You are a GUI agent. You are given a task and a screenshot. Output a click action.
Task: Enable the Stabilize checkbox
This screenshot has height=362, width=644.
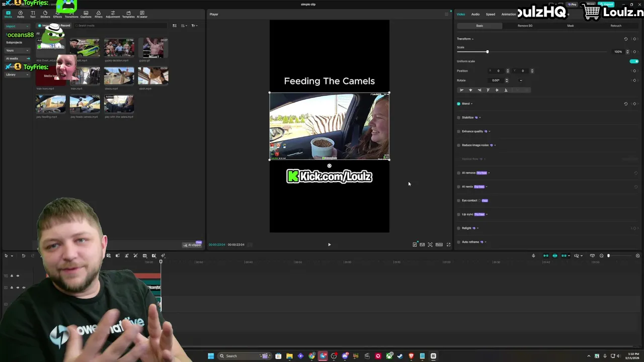[458, 118]
